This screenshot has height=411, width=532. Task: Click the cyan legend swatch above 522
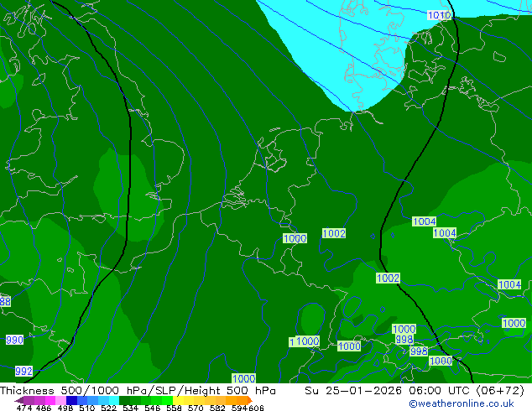(114, 400)
